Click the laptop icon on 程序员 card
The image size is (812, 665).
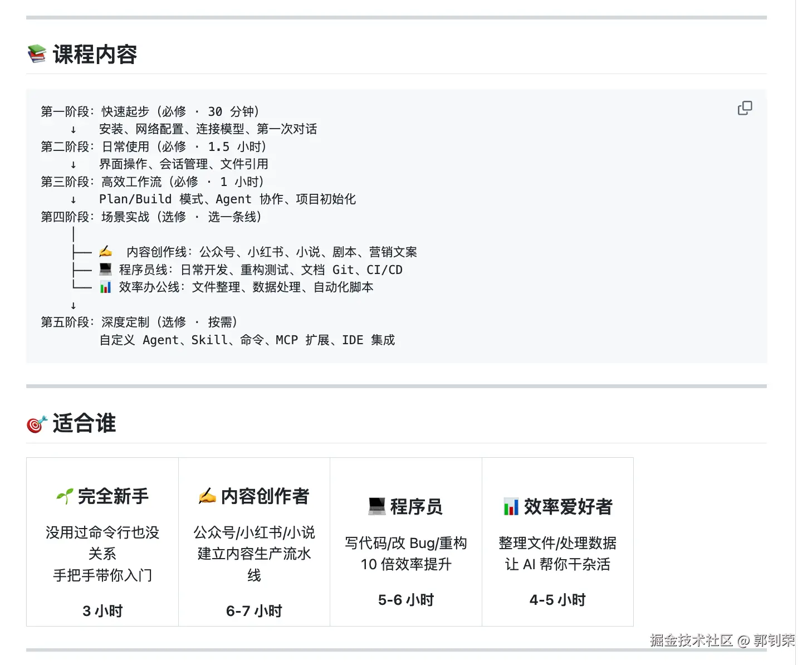378,505
